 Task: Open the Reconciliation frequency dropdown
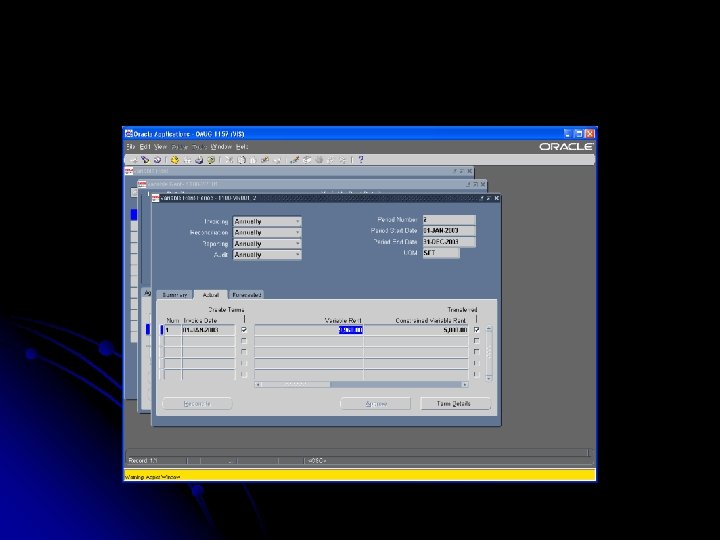coord(267,232)
